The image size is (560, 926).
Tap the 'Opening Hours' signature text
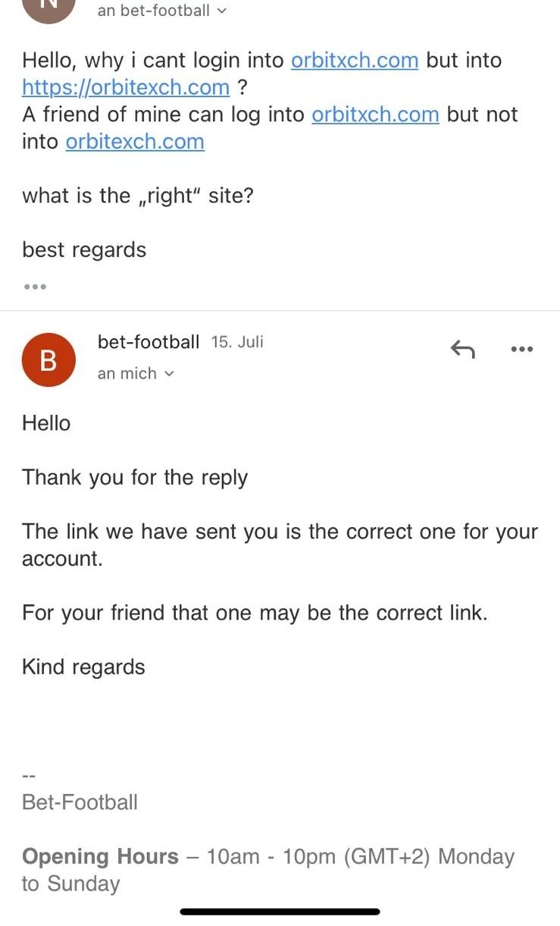point(100,857)
